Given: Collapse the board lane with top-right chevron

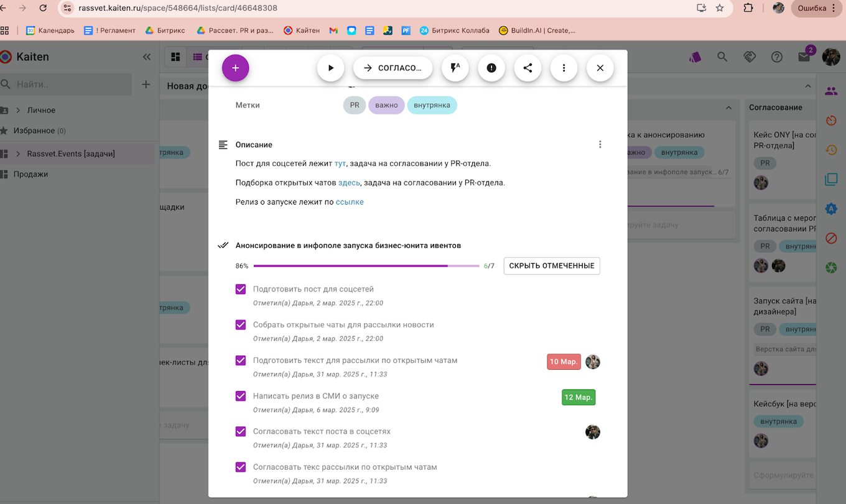Looking at the screenshot, I should click(x=808, y=86).
